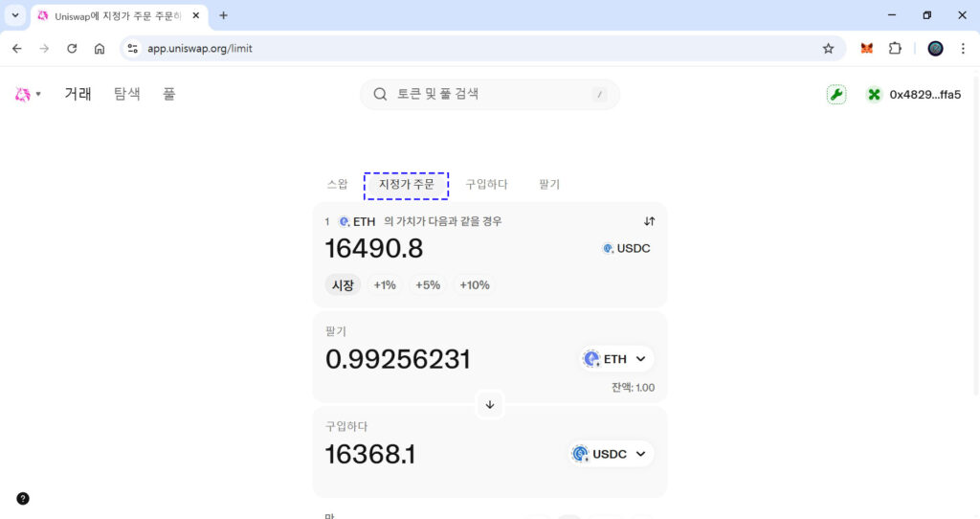Open the 탐색 navigation link
The image size is (980, 519).
tap(127, 94)
